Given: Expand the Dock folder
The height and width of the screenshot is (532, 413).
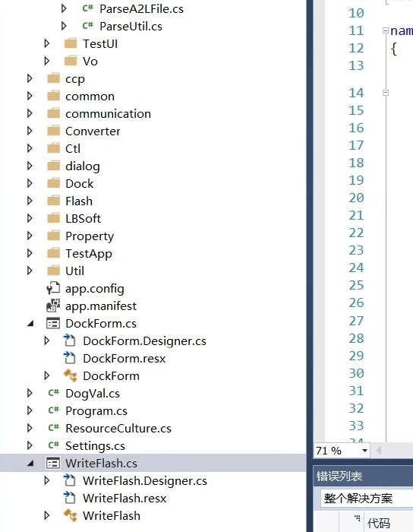Looking at the screenshot, I should tap(30, 183).
